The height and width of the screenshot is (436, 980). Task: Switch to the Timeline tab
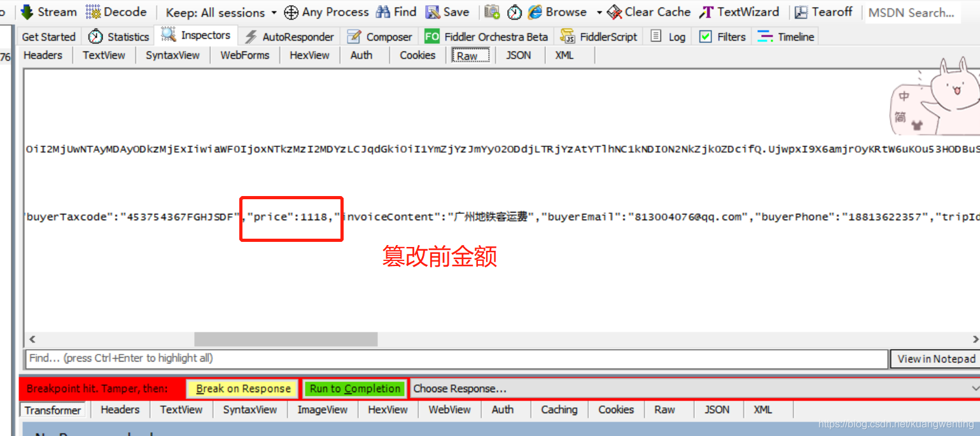click(786, 37)
